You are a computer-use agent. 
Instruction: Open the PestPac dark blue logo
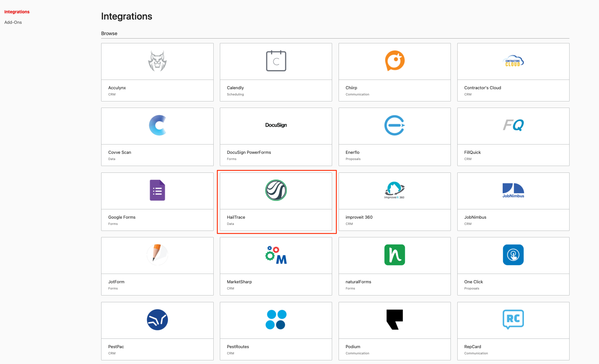(x=157, y=320)
